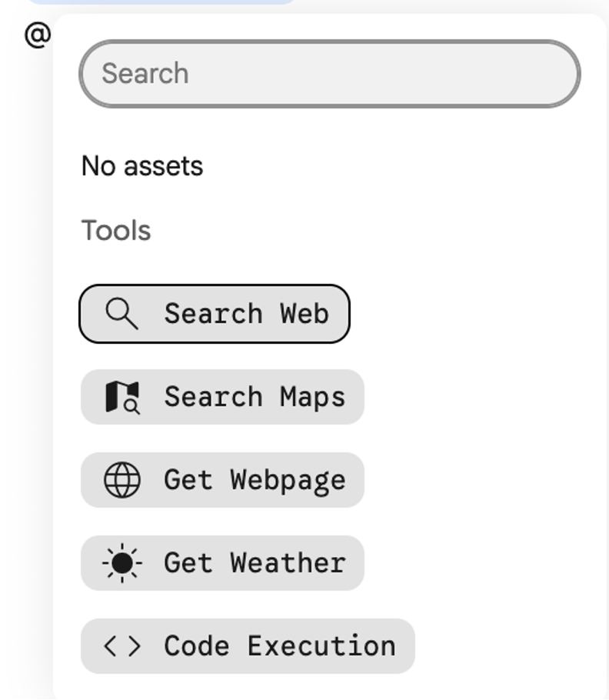Select the Get Webpage tool
609x700 pixels.
[221, 480]
